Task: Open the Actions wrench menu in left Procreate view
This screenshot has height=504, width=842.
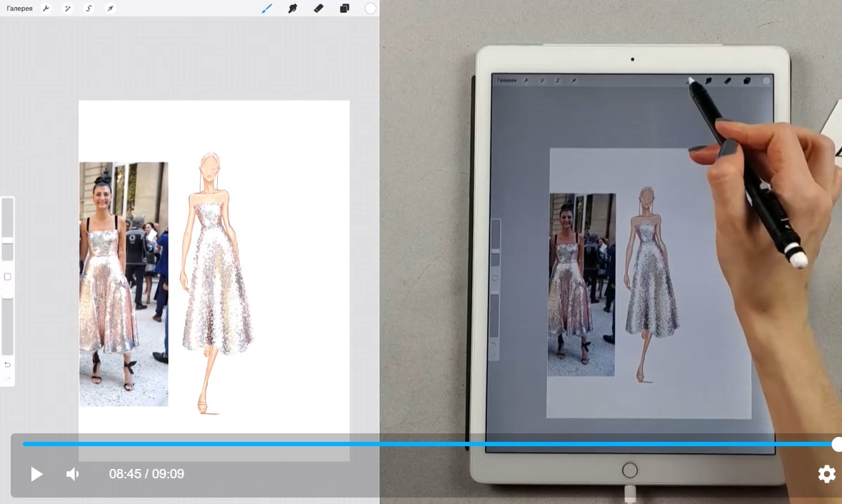Action: (46, 9)
